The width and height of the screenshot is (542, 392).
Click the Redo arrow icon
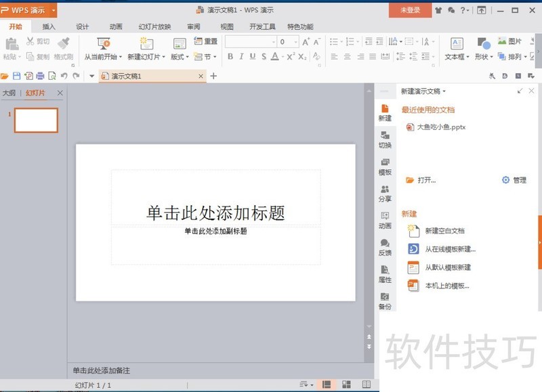[x=76, y=76]
